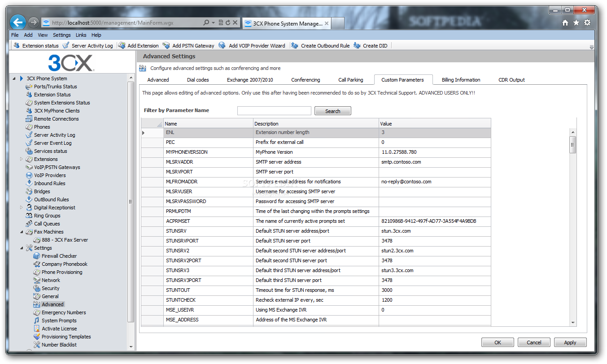Open the browser Tools gear

tap(587, 23)
